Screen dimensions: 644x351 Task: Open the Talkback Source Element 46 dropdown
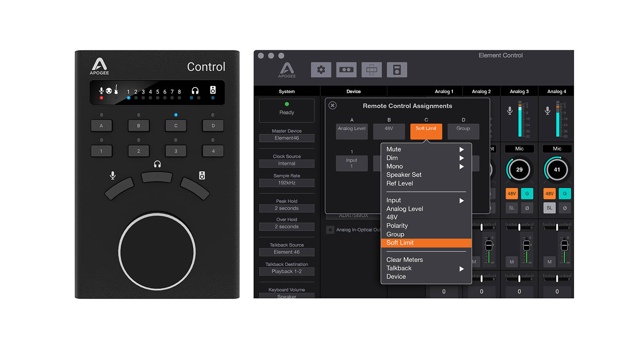click(287, 252)
